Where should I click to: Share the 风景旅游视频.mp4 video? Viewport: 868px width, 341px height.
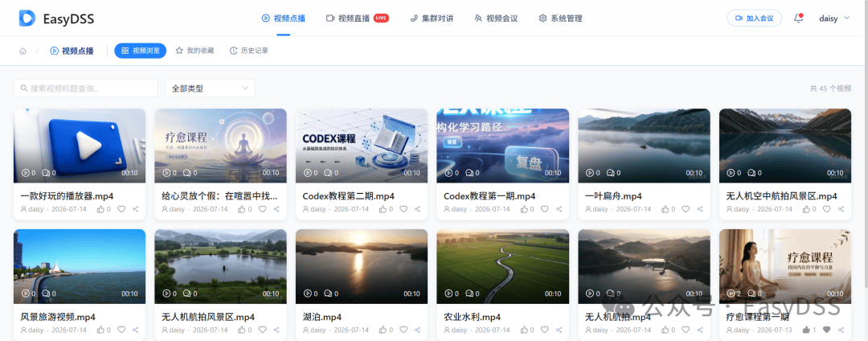136,330
